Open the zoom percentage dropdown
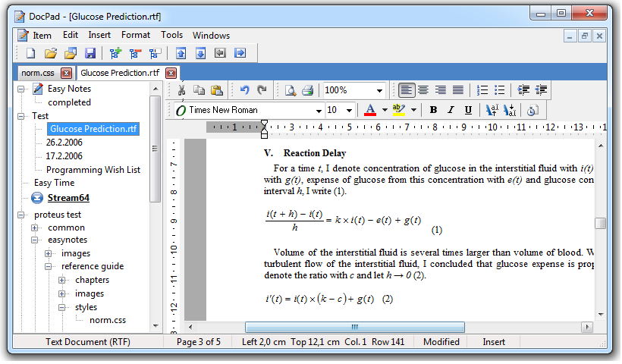The image size is (622, 364). pyautogui.click(x=379, y=90)
